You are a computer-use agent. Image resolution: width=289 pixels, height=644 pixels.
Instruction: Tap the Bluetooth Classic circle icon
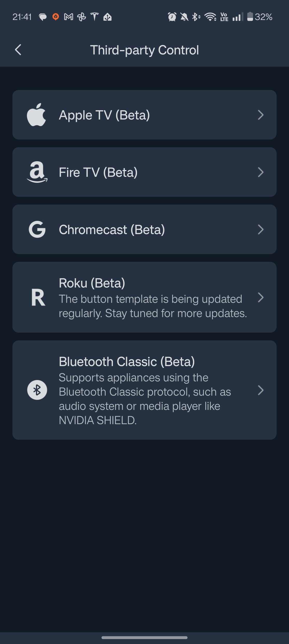tap(37, 390)
